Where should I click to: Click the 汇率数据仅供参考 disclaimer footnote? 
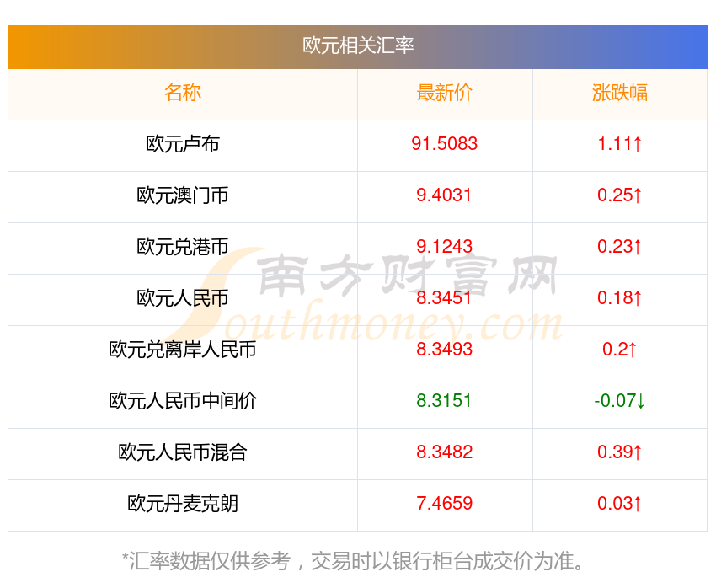click(353, 561)
